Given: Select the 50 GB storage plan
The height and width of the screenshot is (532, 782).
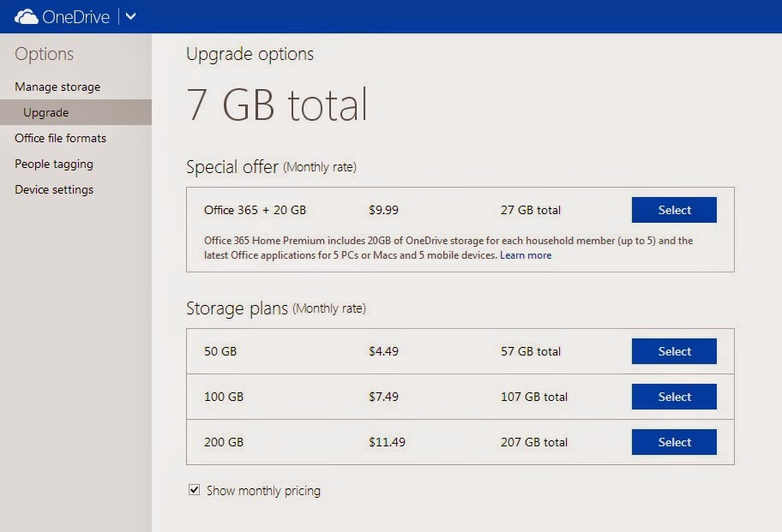Looking at the screenshot, I should (x=674, y=351).
